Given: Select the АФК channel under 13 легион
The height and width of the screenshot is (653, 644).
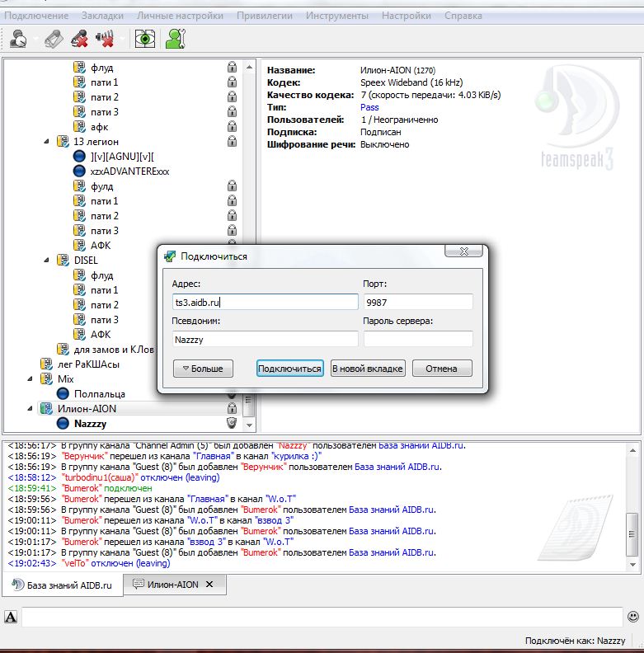Looking at the screenshot, I should [101, 246].
